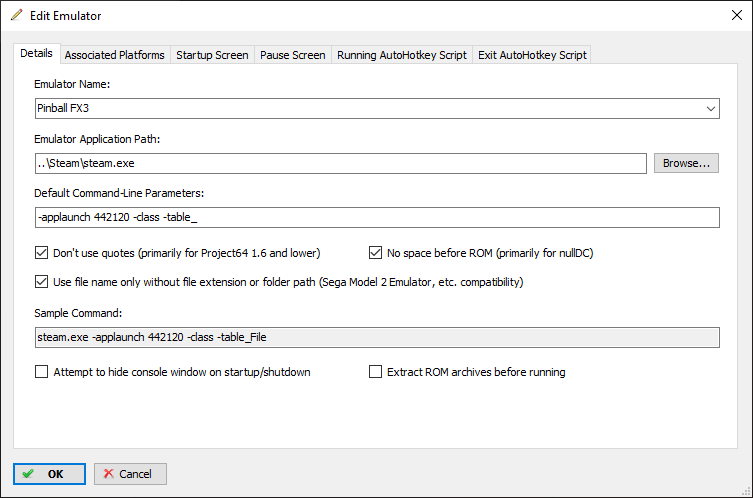Switch to the Associated Platforms tab
This screenshot has width=753, height=498.
(x=114, y=55)
